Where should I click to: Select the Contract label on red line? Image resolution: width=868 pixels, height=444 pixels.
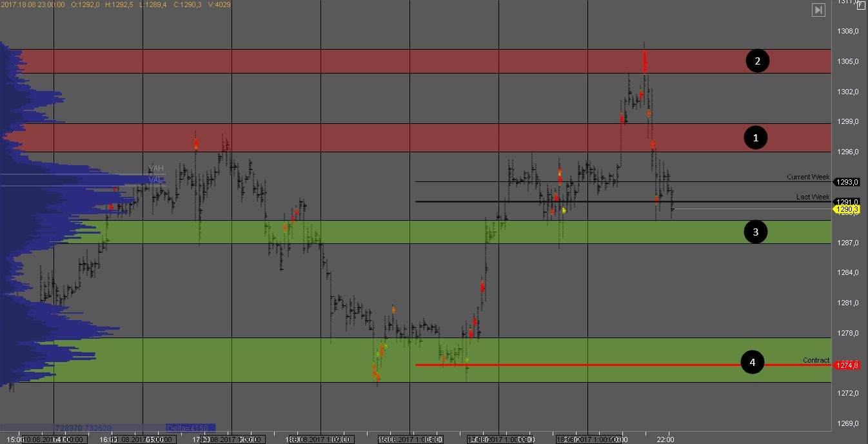tap(816, 360)
